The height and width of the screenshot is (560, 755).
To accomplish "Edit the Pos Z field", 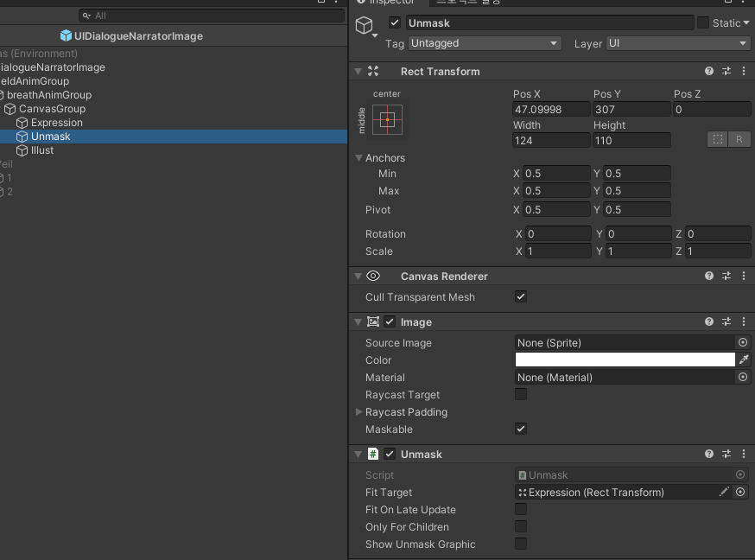I will pyautogui.click(x=712, y=109).
